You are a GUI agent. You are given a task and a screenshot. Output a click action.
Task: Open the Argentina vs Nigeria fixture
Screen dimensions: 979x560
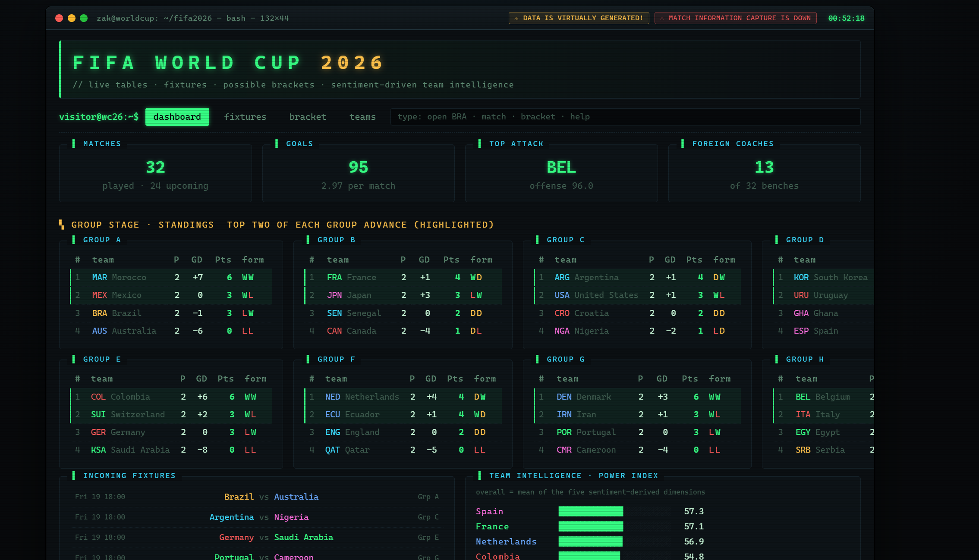(257, 517)
